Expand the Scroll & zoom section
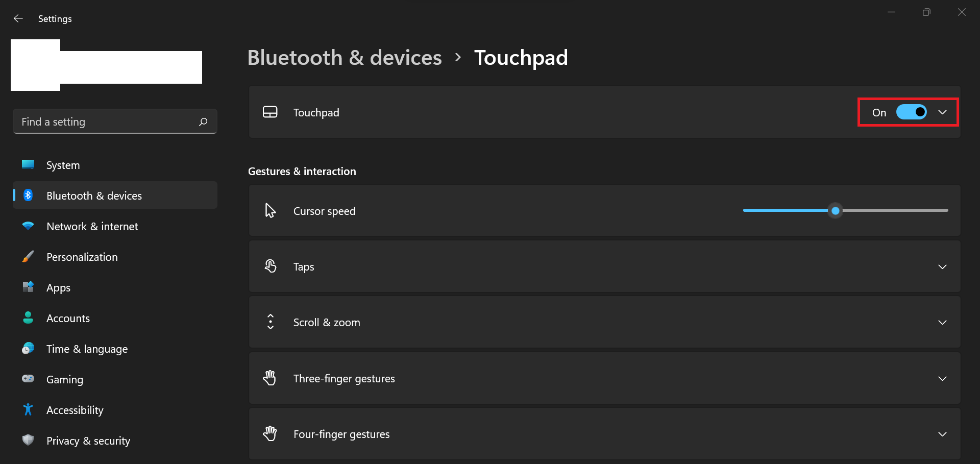 point(942,323)
